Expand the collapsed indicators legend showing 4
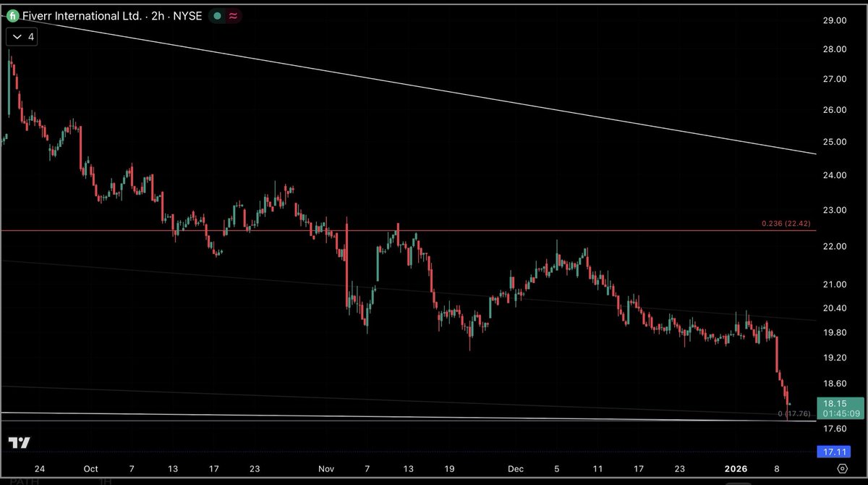Image resolution: width=868 pixels, height=485 pixels. pyautogui.click(x=22, y=37)
